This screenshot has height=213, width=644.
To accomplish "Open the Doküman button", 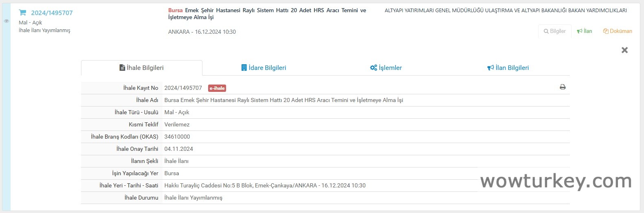I will click(618, 31).
